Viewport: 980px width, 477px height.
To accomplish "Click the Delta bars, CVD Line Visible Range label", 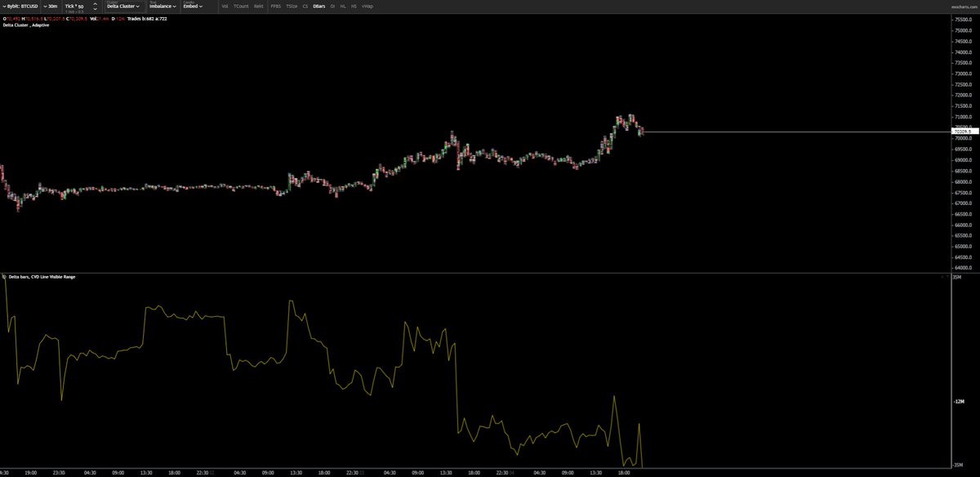I will click(42, 277).
